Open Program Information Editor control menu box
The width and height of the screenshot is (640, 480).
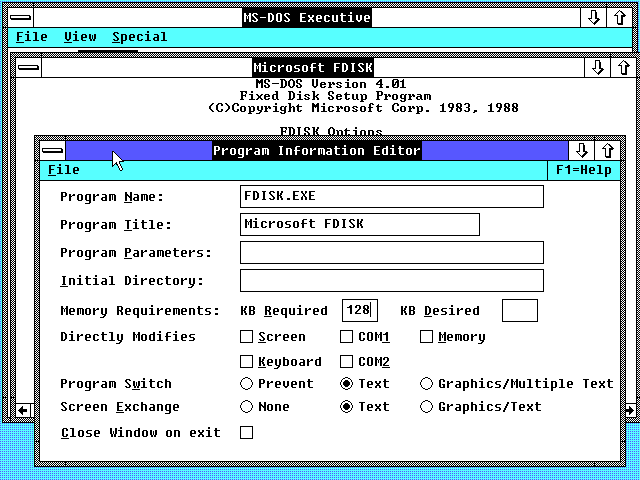point(53,151)
